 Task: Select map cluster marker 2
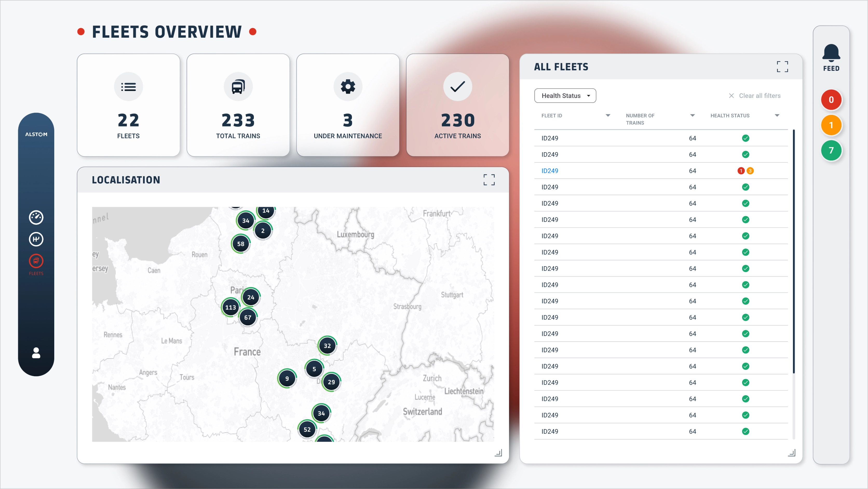[263, 231]
